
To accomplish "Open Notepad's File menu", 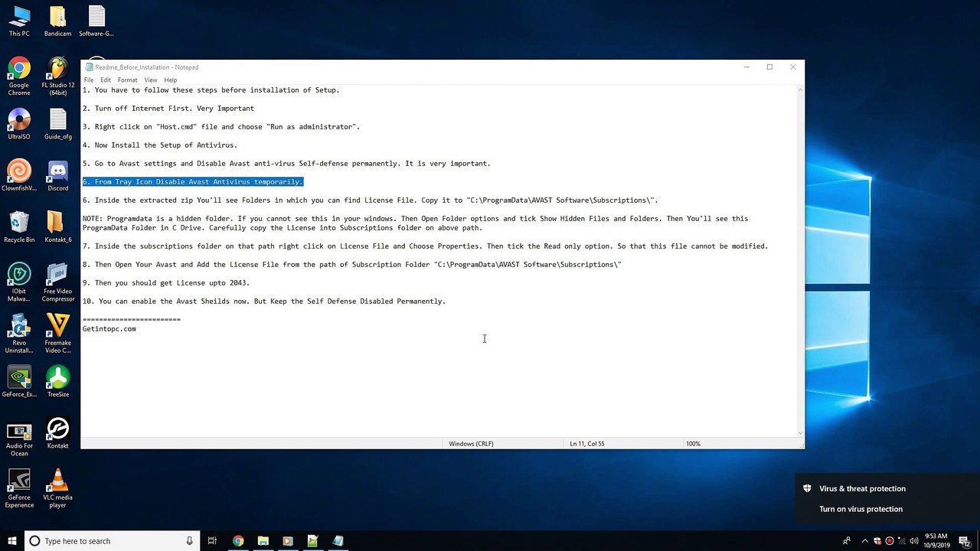I will click(x=89, y=80).
